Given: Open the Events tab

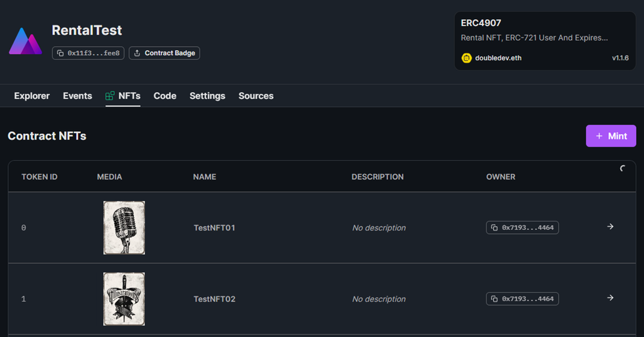Looking at the screenshot, I should (x=77, y=96).
